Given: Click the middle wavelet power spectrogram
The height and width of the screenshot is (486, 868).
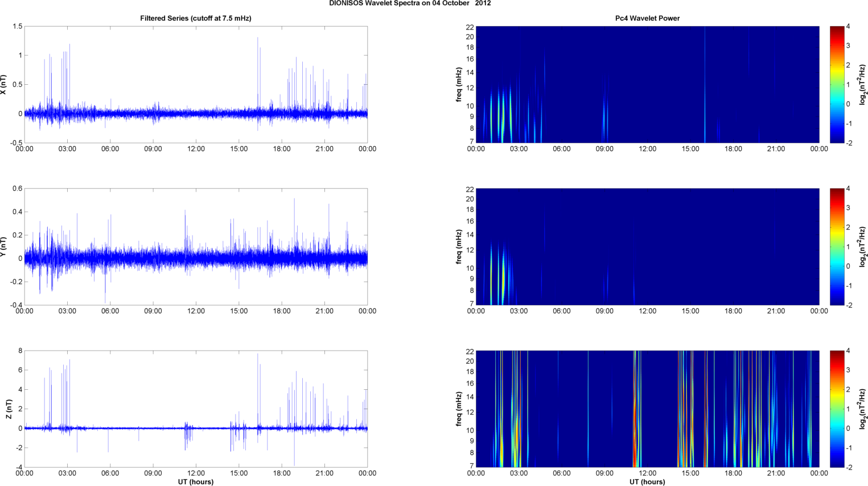Looking at the screenshot, I should point(647,246).
